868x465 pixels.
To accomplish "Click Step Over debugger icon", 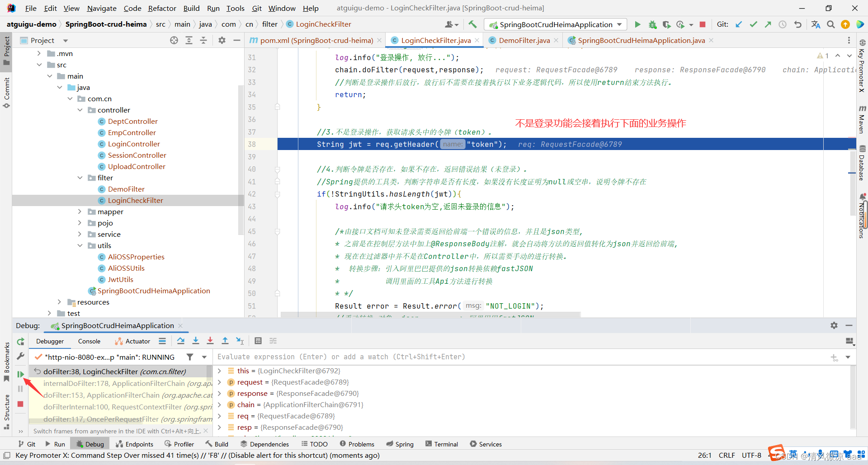I will point(181,341).
